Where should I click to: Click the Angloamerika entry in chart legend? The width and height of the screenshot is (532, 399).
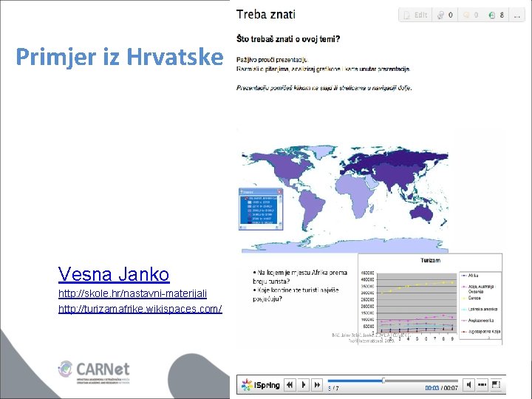(477, 320)
